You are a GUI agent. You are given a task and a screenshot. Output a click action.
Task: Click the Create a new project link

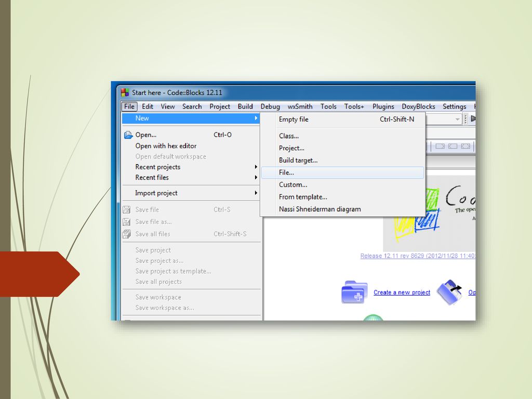(x=402, y=292)
